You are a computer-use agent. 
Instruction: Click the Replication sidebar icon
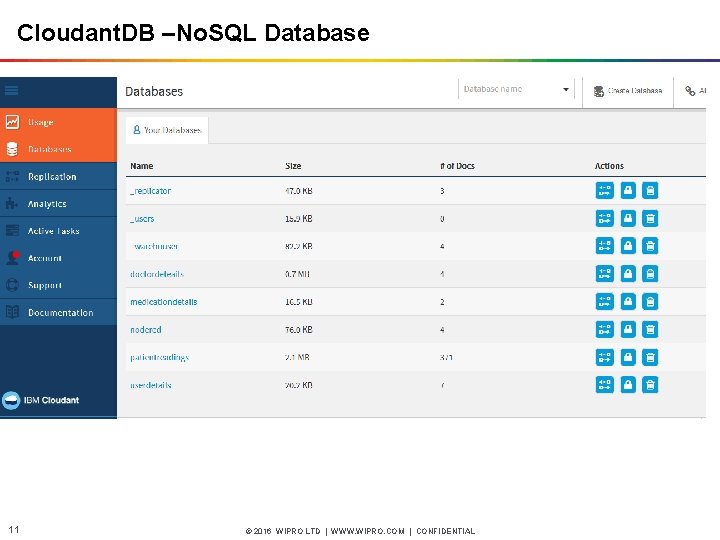pos(12,176)
